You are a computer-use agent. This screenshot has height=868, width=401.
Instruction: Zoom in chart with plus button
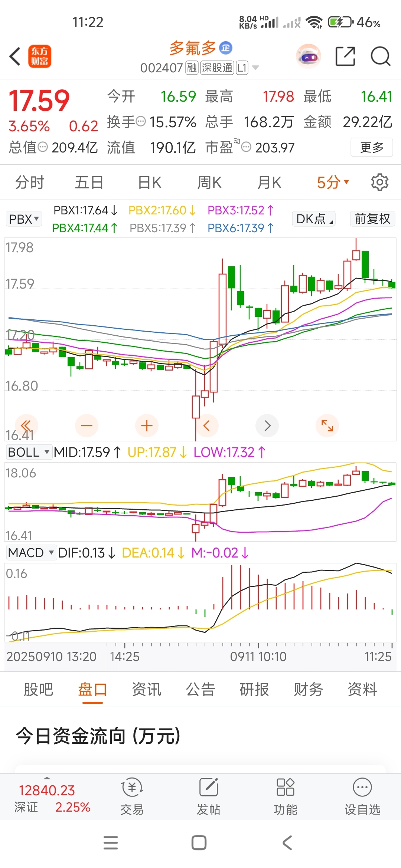147,425
